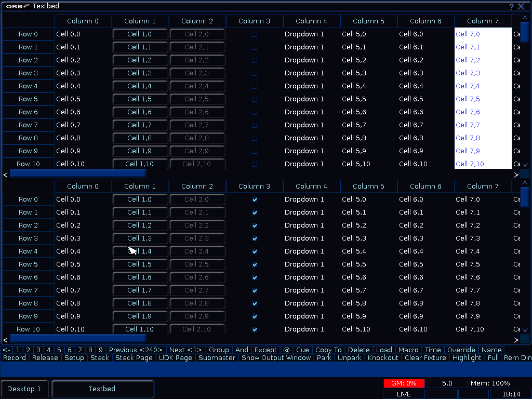Viewport: 532px width, 399px height.
Task: Click down scroll arrow of lower table
Action: [525, 329]
